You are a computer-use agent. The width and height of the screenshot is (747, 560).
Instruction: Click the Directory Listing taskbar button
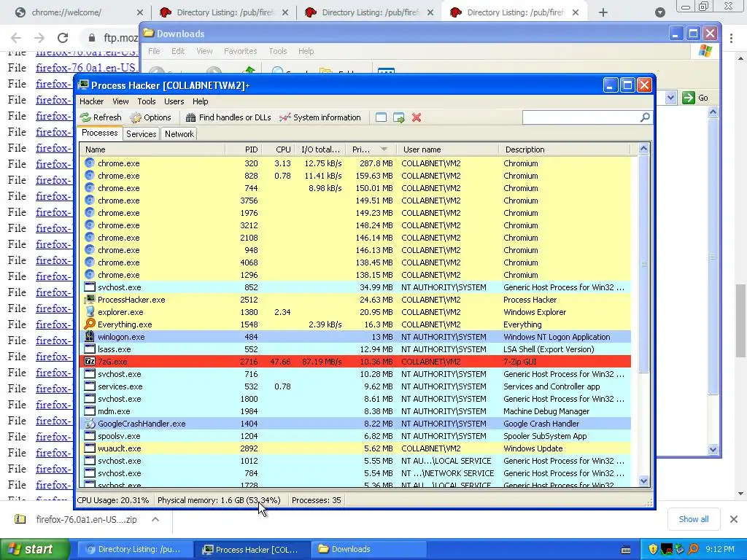(x=135, y=549)
